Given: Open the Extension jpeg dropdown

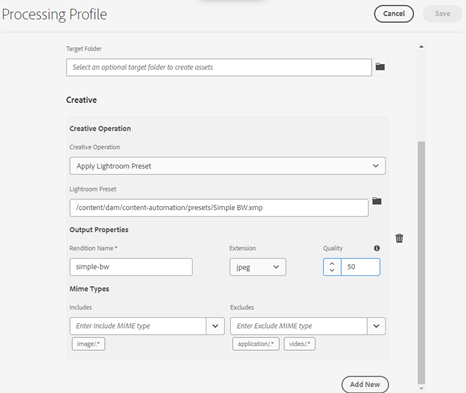Looking at the screenshot, I should click(257, 267).
